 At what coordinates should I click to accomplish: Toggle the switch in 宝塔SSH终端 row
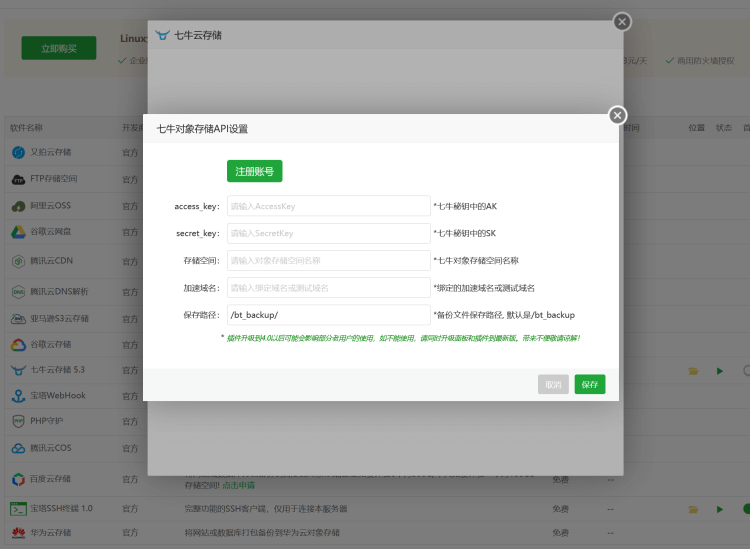[x=746, y=509]
